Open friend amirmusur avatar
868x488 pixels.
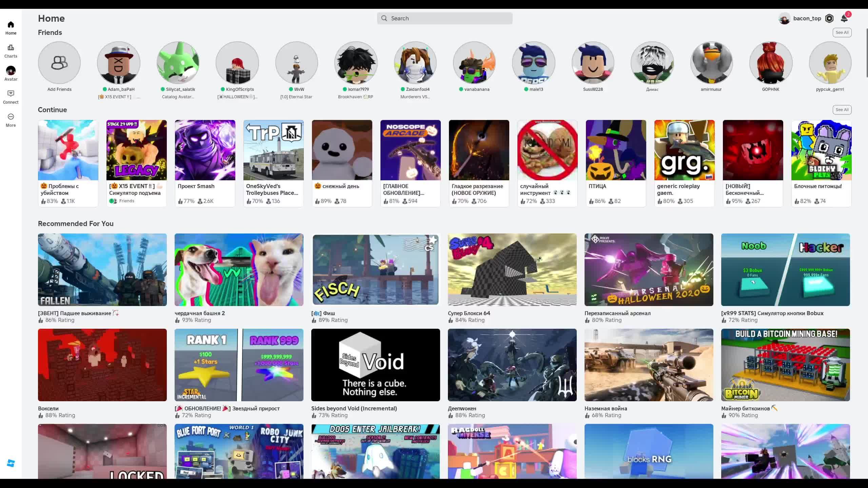click(x=711, y=63)
